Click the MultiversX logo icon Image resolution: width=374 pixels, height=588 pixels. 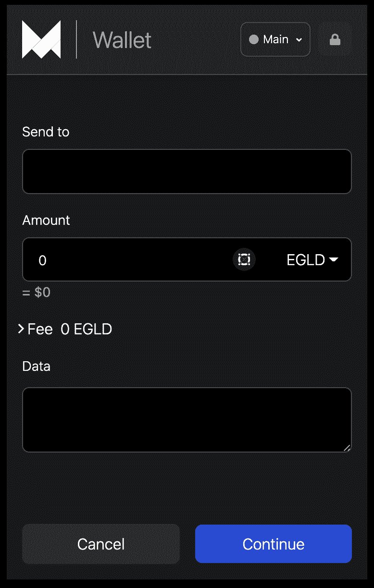41,39
